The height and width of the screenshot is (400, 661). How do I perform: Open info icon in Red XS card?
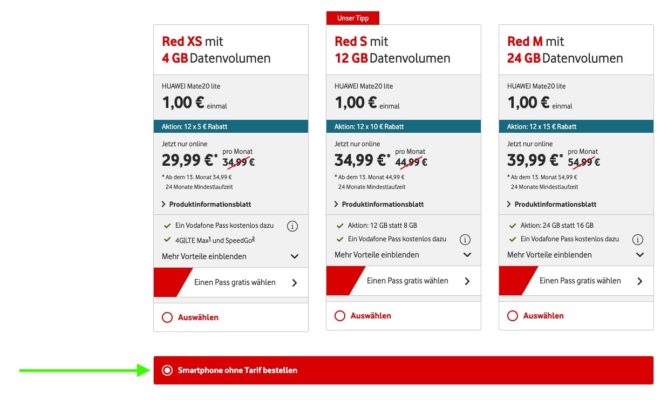click(x=292, y=226)
